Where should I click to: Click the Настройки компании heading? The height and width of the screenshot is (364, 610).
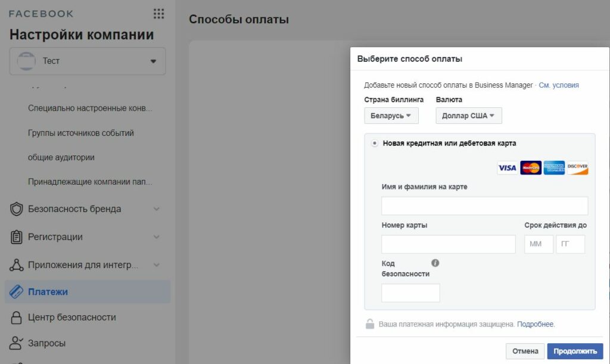point(82,35)
